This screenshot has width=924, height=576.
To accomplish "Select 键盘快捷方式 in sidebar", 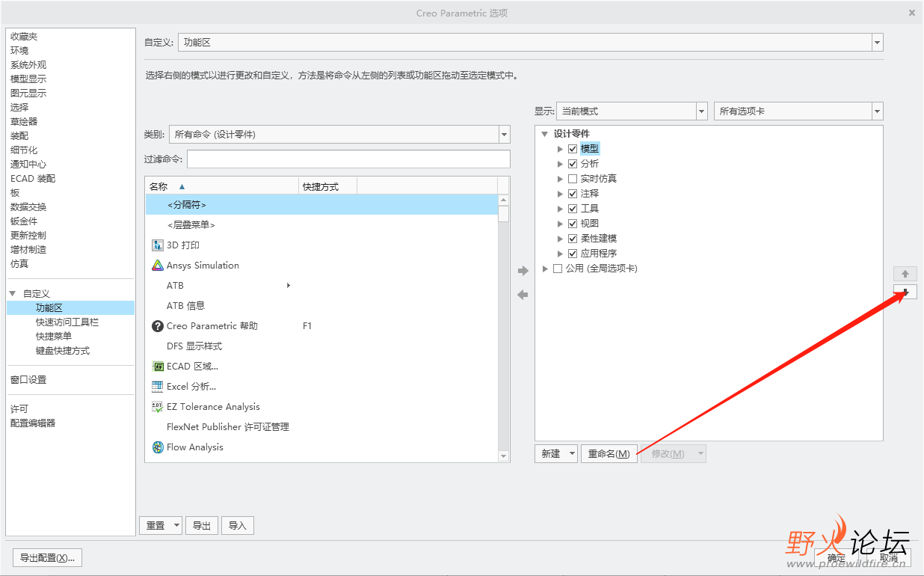I will 63,351.
